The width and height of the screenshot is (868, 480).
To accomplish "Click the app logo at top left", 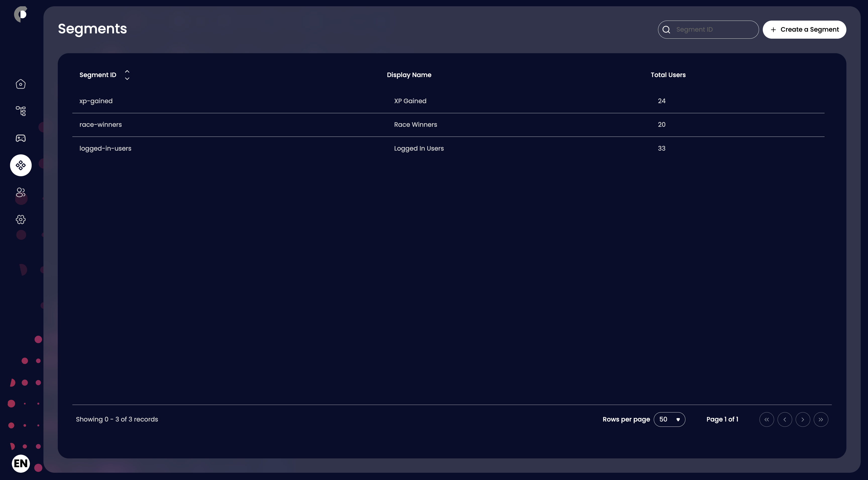I will pos(21,14).
